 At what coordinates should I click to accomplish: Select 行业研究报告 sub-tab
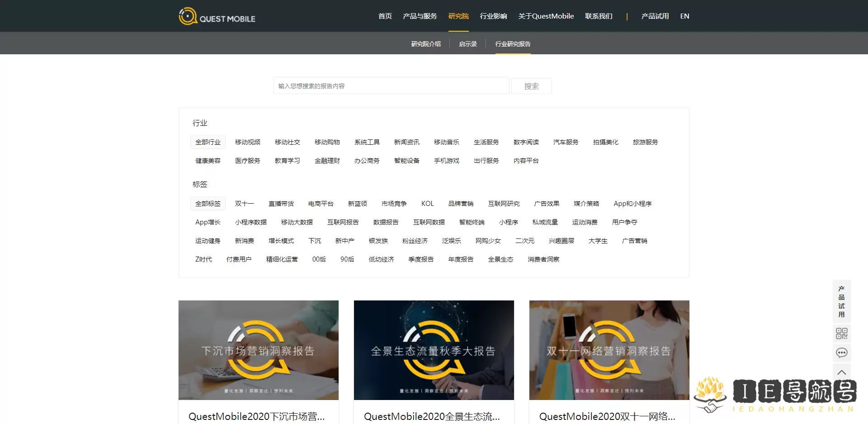[513, 44]
